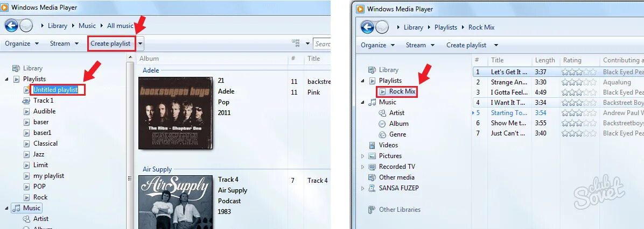Open the Limit playlist
Viewport: 644px width, 229px height.
tap(41, 164)
